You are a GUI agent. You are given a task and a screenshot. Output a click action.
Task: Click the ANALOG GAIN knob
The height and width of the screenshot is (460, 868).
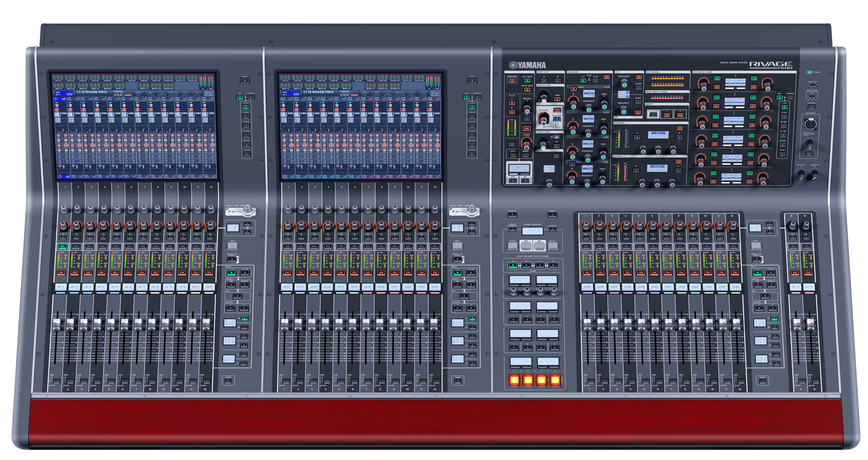[x=544, y=99]
